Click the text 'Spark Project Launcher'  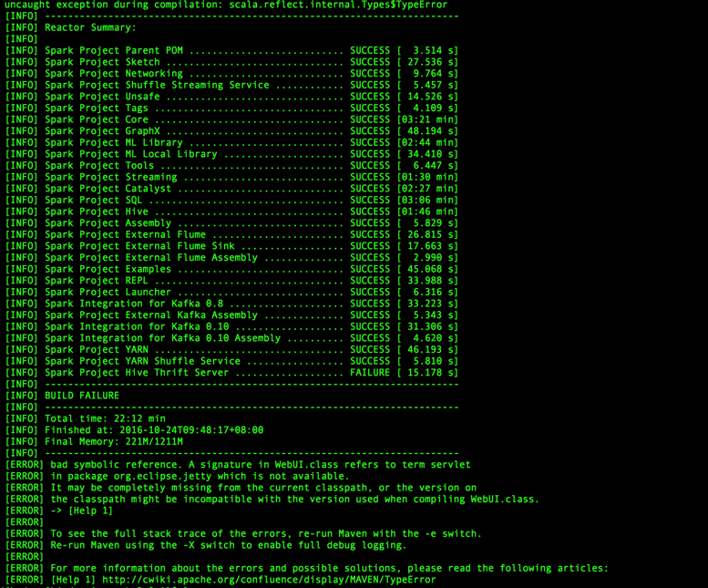tap(108, 293)
